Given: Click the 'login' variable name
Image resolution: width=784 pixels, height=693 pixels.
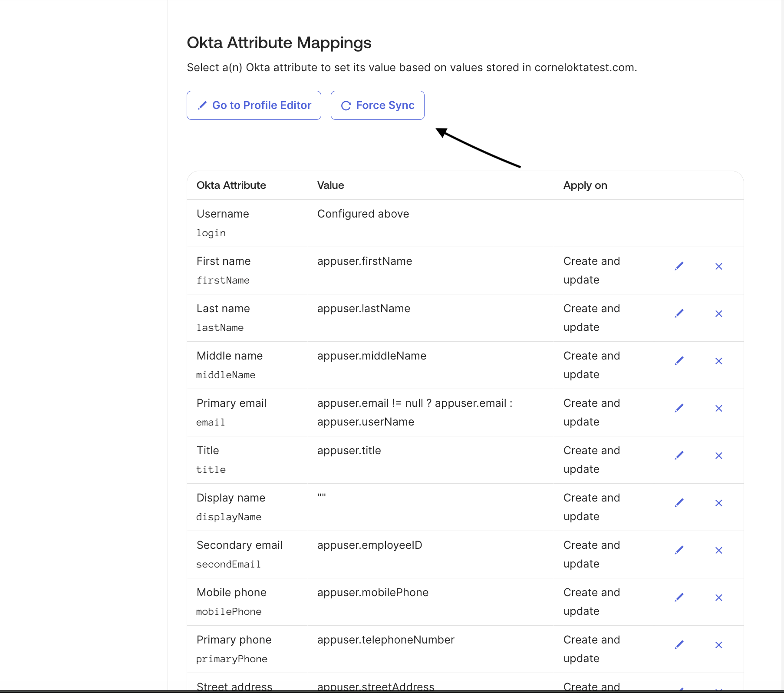Looking at the screenshot, I should coord(211,233).
